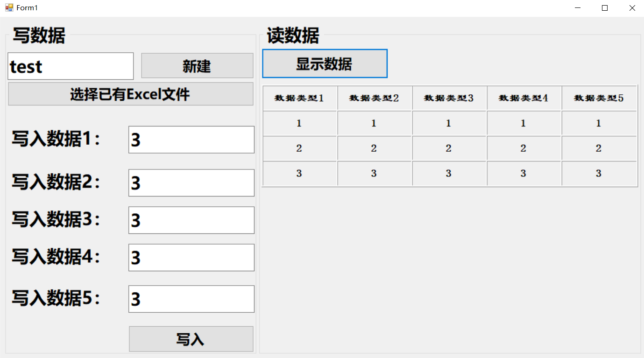This screenshot has height=358, width=644.
Task: Select the 数据类型3 column header
Action: pyautogui.click(x=449, y=98)
